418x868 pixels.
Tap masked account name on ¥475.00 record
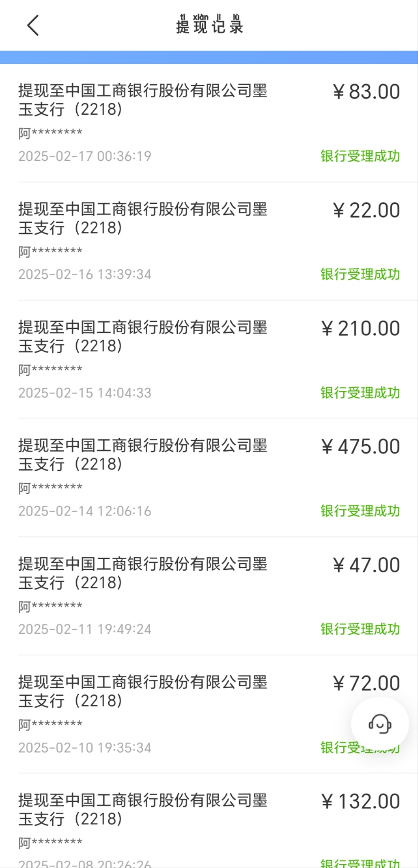(50, 488)
